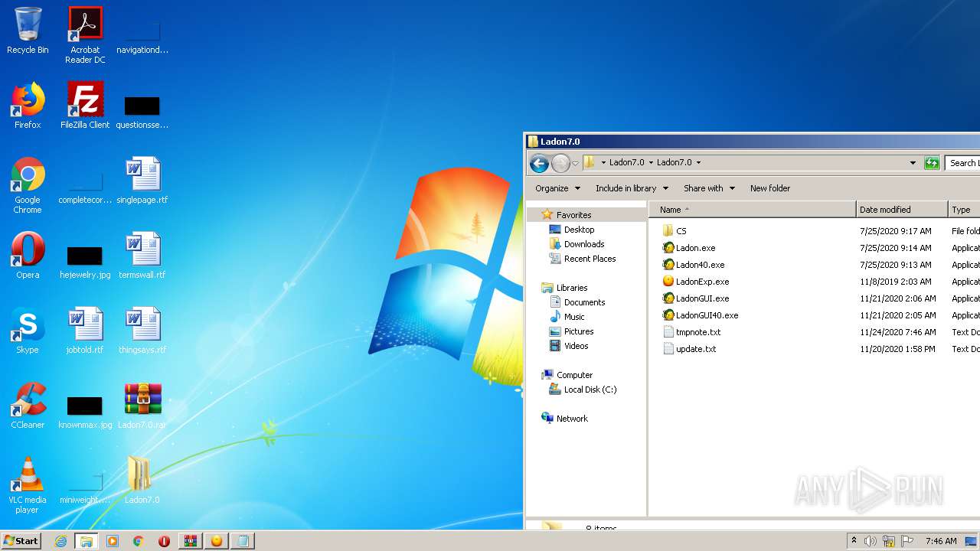980x551 pixels.
Task: Open the CS folder in Explorer
Action: click(x=681, y=231)
